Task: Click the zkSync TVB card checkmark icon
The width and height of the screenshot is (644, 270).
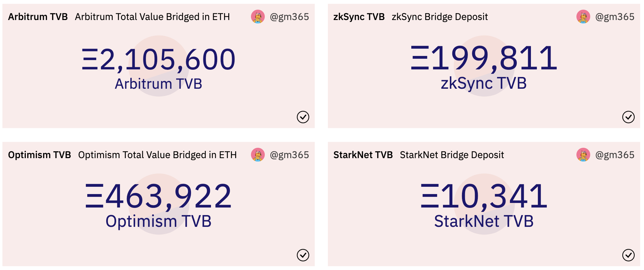Action: [x=628, y=117]
